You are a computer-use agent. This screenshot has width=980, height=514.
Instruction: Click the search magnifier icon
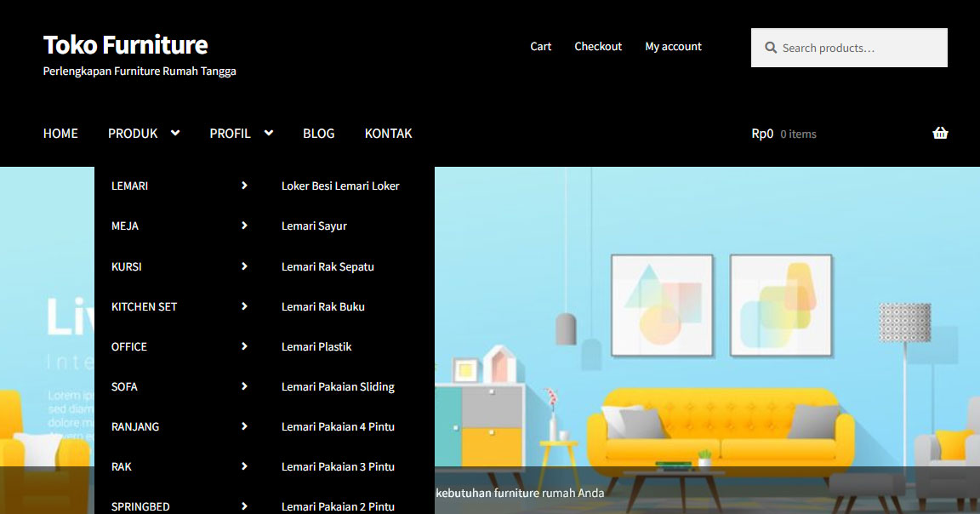(770, 47)
